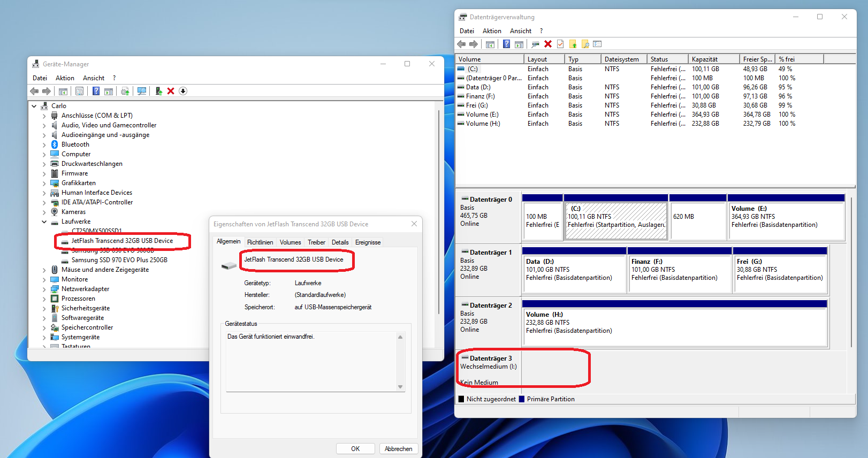Click OK in JetFlash properties dialog
Viewport: 868px width, 458px height.
point(355,449)
